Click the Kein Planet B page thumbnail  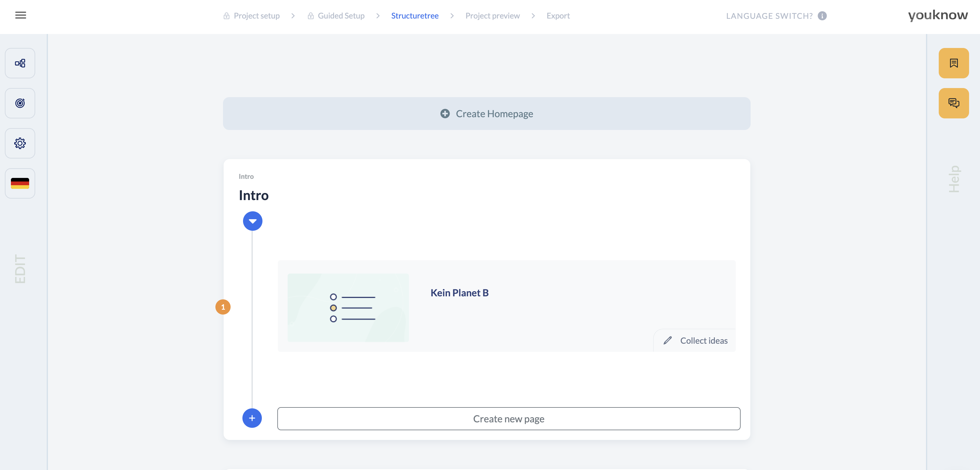click(348, 308)
